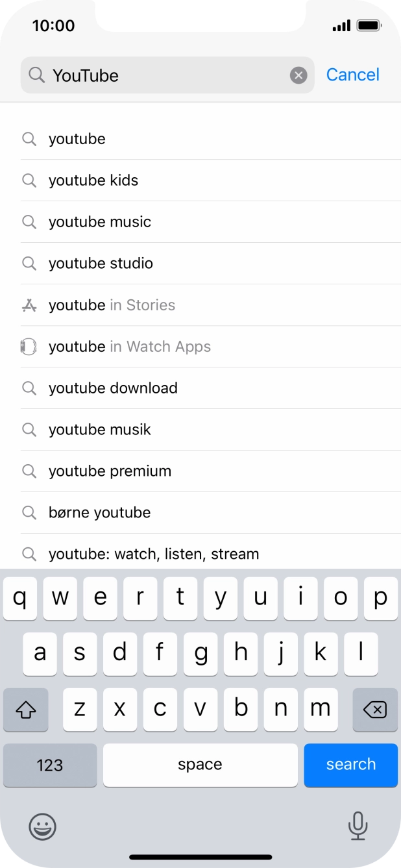Open the youtube: watch, listen, stream suggestion
The image size is (401, 868).
[154, 554]
